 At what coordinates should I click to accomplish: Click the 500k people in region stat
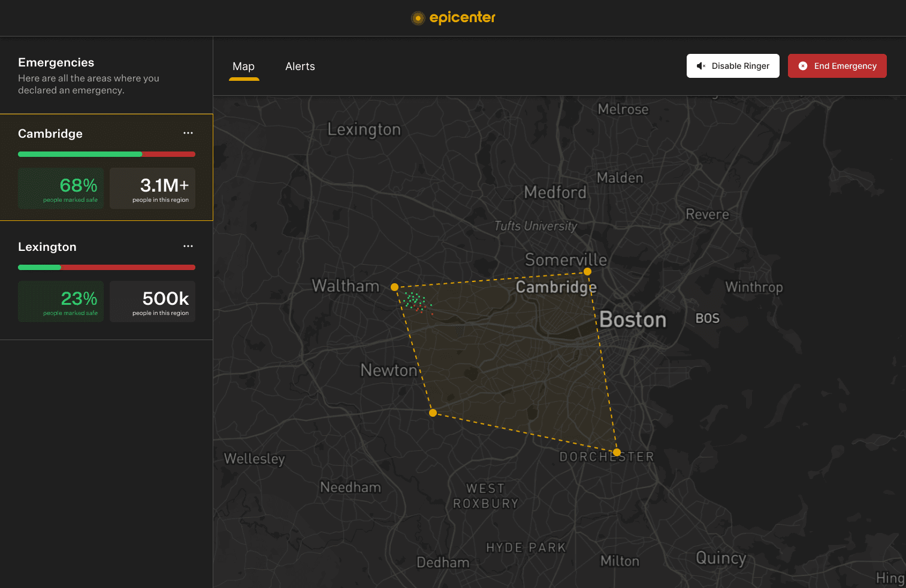point(152,301)
